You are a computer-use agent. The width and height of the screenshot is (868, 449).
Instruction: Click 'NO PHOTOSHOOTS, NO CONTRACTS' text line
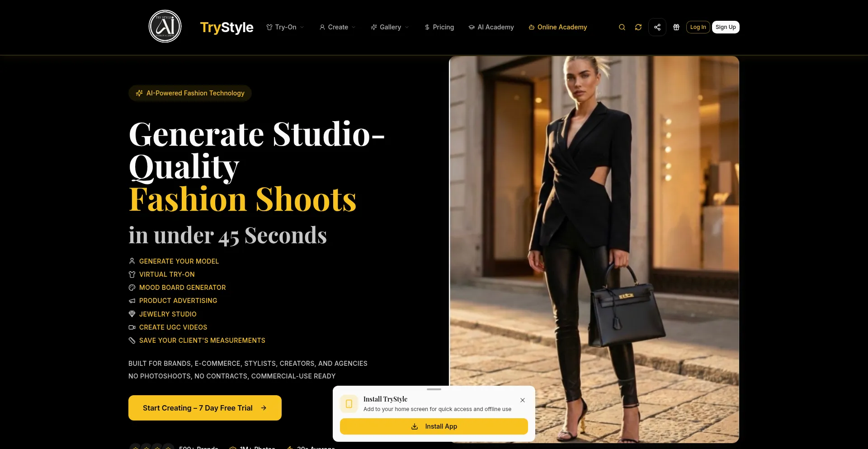pyautogui.click(x=232, y=376)
